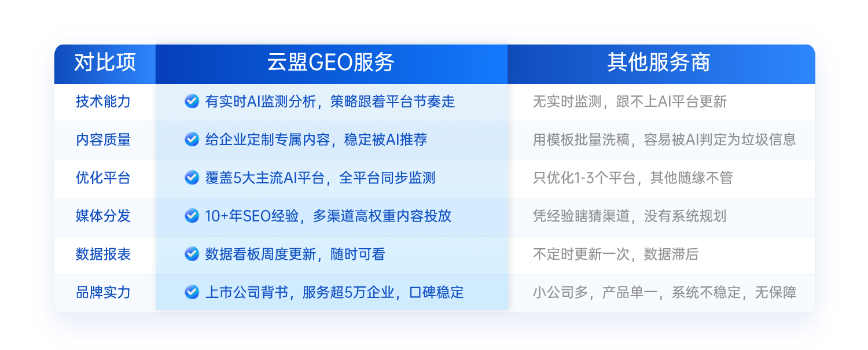Select text 有实时AI监测分析，策略跟着平台节奏走
Screen dimensions: 868x350
(x=330, y=102)
